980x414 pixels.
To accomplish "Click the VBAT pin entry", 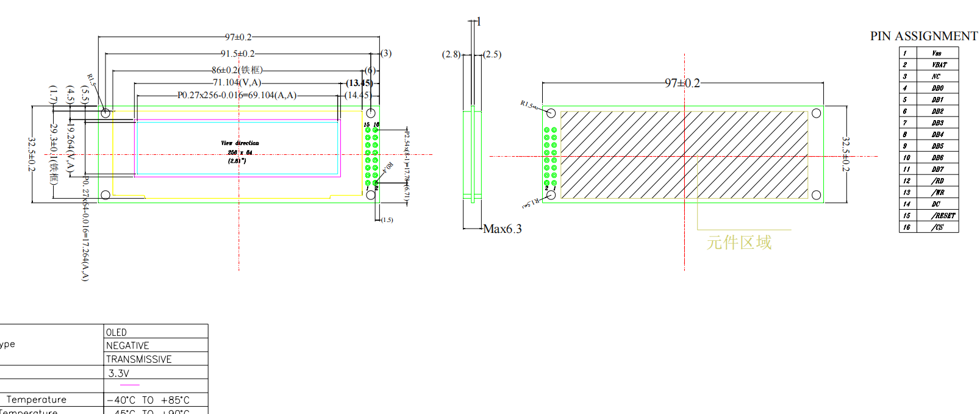I will (x=939, y=65).
